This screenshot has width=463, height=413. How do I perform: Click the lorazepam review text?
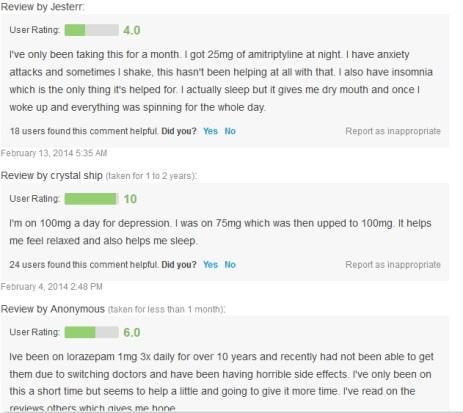221,382
